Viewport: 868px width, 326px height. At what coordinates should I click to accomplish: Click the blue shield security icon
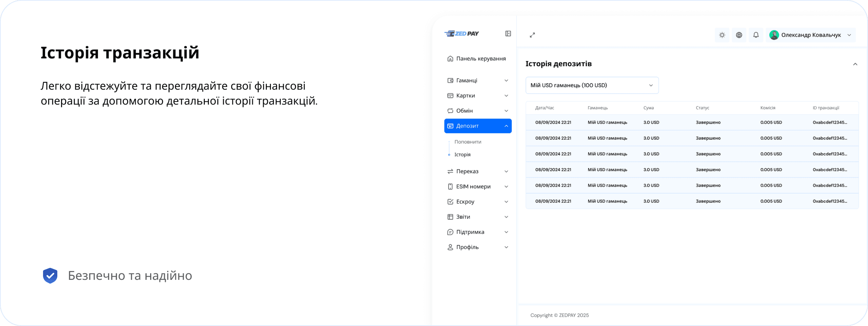pos(50,275)
